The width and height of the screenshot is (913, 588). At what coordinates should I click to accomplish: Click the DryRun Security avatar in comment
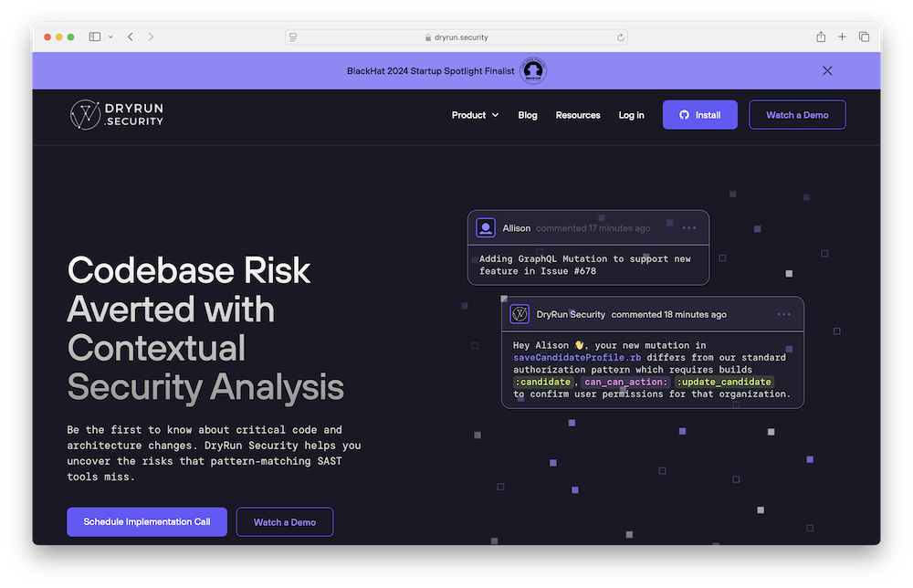[519, 314]
